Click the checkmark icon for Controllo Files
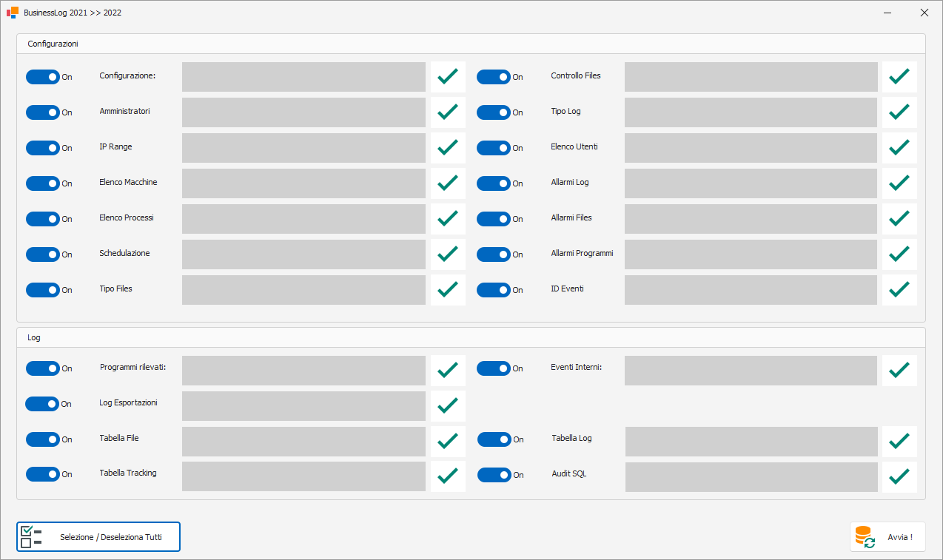 (899, 76)
